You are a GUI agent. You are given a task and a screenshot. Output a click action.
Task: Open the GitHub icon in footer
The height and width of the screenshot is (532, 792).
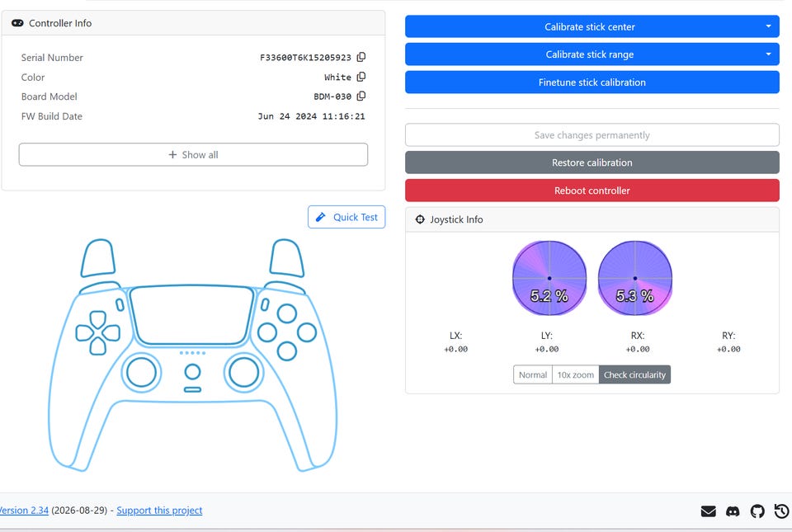[x=757, y=511]
